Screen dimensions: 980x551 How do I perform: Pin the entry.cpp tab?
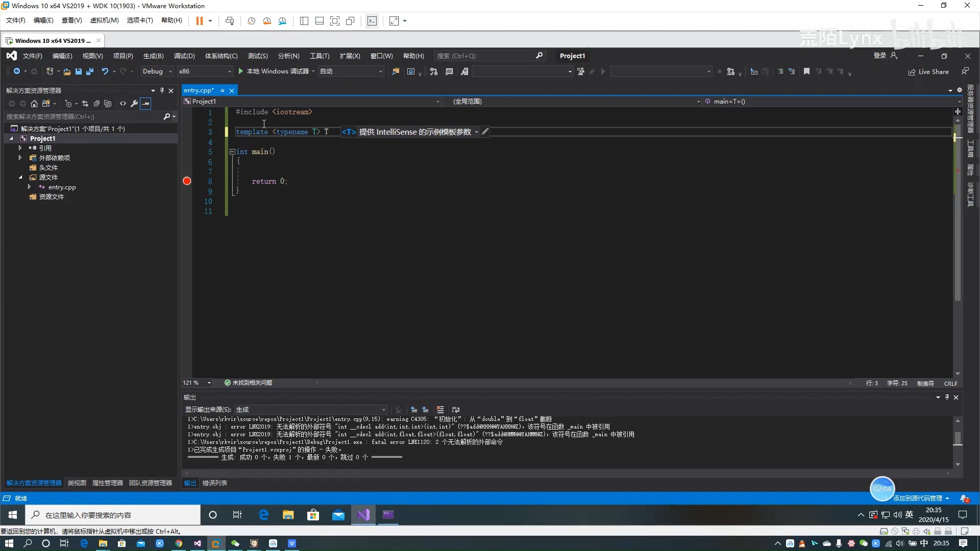pos(222,90)
